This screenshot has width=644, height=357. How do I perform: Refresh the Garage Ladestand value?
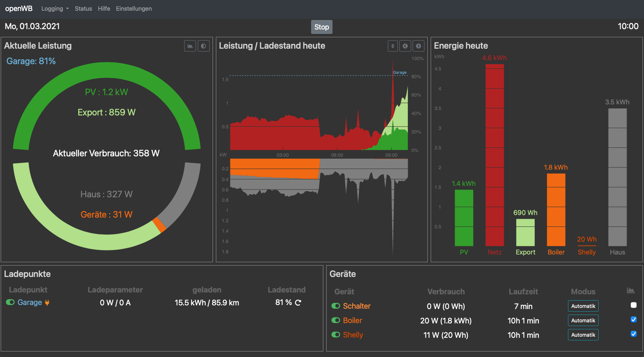[298, 302]
